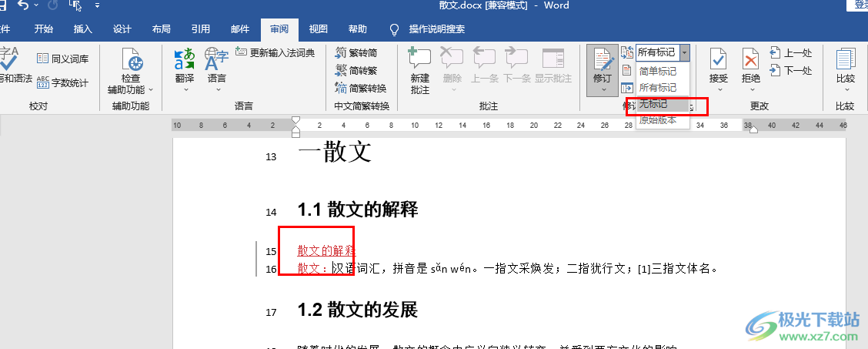
Task: Toggle touch/mouse mode icon in the quick access toolbar
Action: click(75, 5)
